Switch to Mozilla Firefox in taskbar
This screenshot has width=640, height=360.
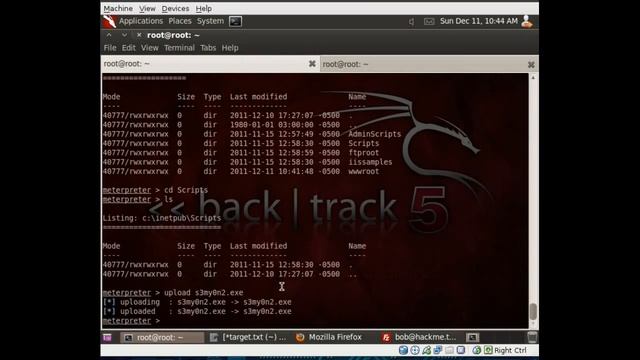pos(329,337)
